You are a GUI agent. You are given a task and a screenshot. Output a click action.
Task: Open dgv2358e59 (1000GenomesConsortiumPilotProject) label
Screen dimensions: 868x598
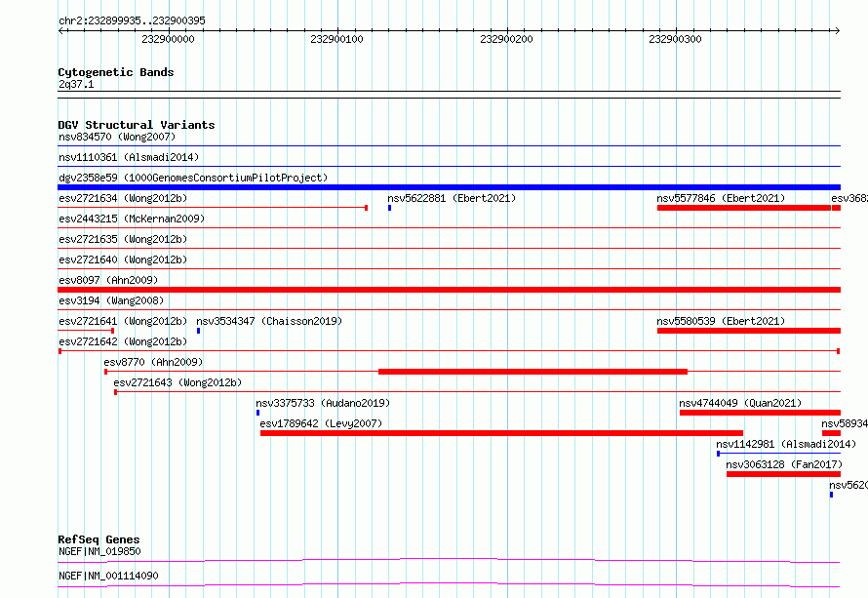pyautogui.click(x=193, y=178)
